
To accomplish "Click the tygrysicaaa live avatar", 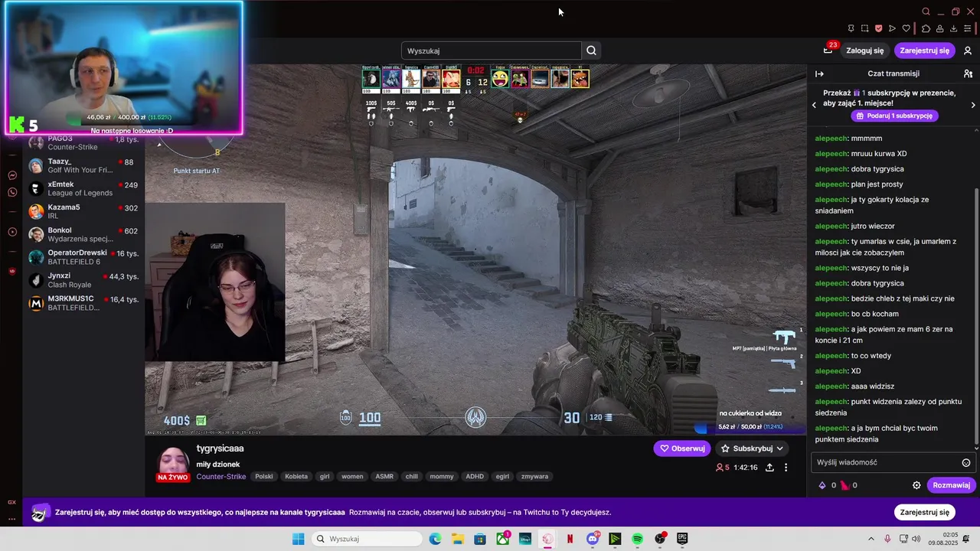I will [174, 464].
